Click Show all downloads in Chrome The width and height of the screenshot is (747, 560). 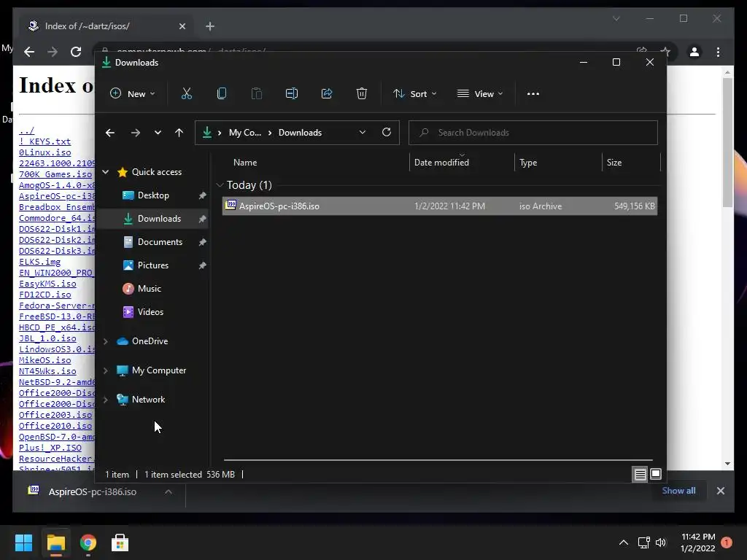[678, 491]
